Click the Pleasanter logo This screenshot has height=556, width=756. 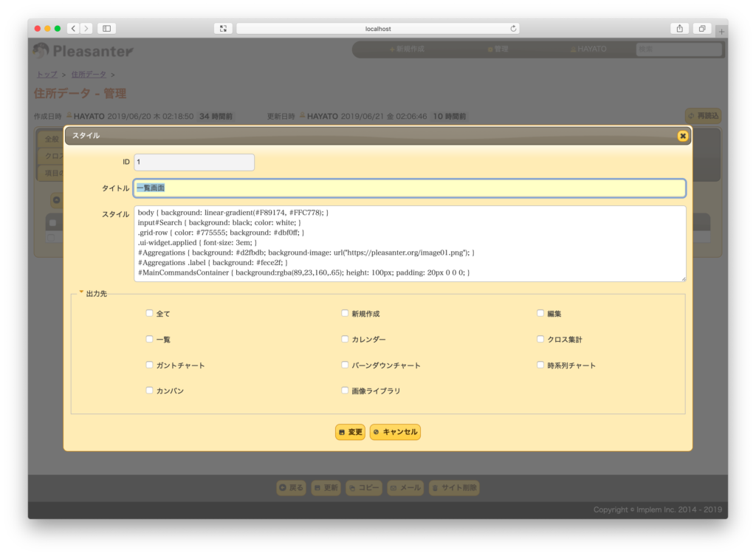pos(83,51)
